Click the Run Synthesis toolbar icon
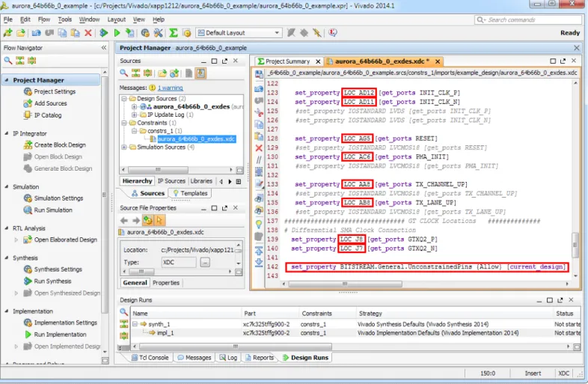Screen dimensions: 588x384 [104, 33]
